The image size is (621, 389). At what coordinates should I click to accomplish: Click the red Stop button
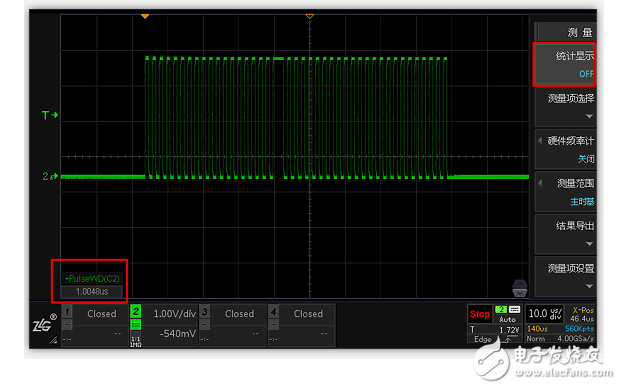[480, 314]
